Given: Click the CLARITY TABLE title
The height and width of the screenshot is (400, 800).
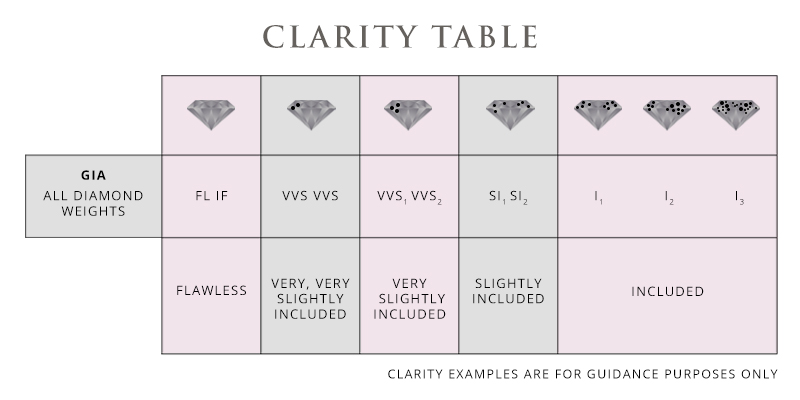Looking at the screenshot, I should tap(400, 35).
